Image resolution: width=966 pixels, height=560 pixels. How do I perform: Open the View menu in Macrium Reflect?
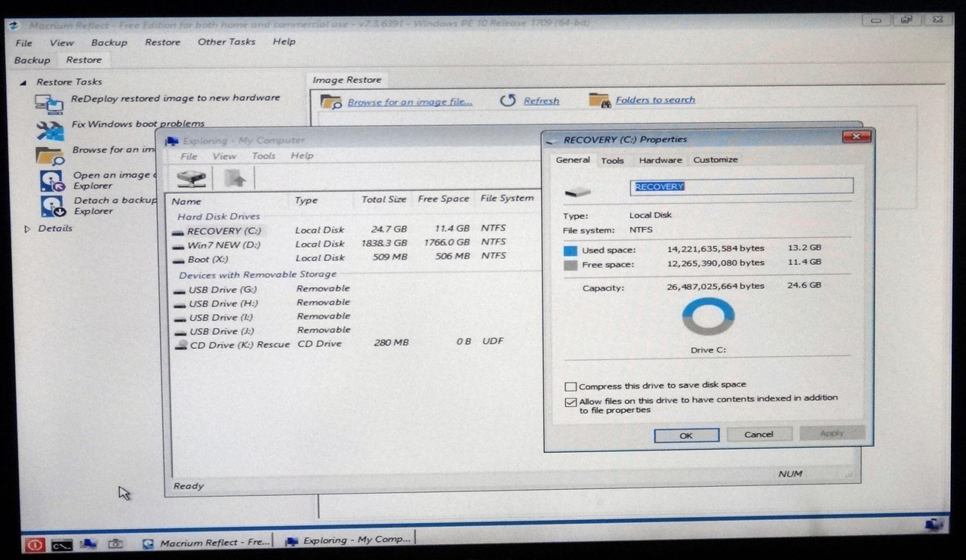(x=62, y=43)
